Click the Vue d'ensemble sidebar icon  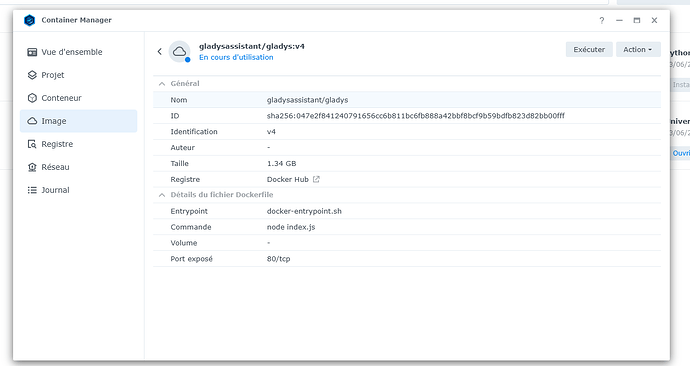pyautogui.click(x=32, y=52)
